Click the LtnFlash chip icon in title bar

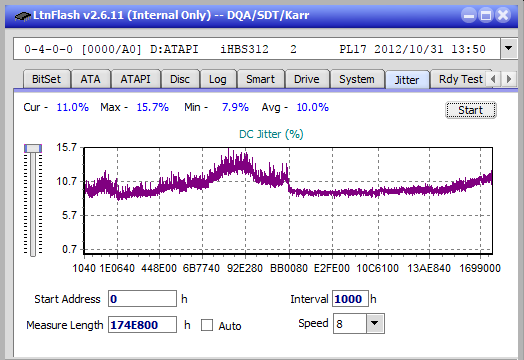pos(22,15)
